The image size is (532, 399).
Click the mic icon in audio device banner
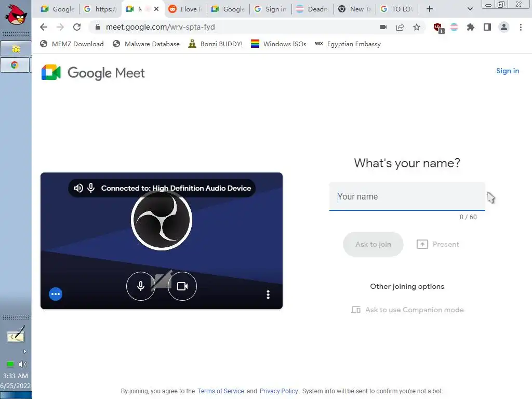click(x=91, y=188)
